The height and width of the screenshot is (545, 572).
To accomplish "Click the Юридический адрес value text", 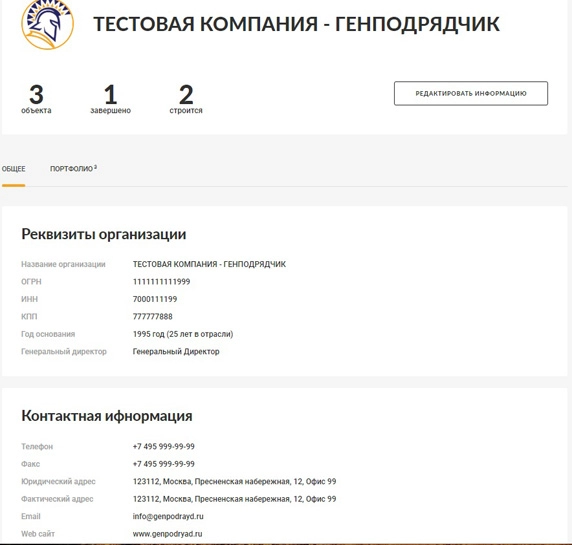I will tap(234, 482).
